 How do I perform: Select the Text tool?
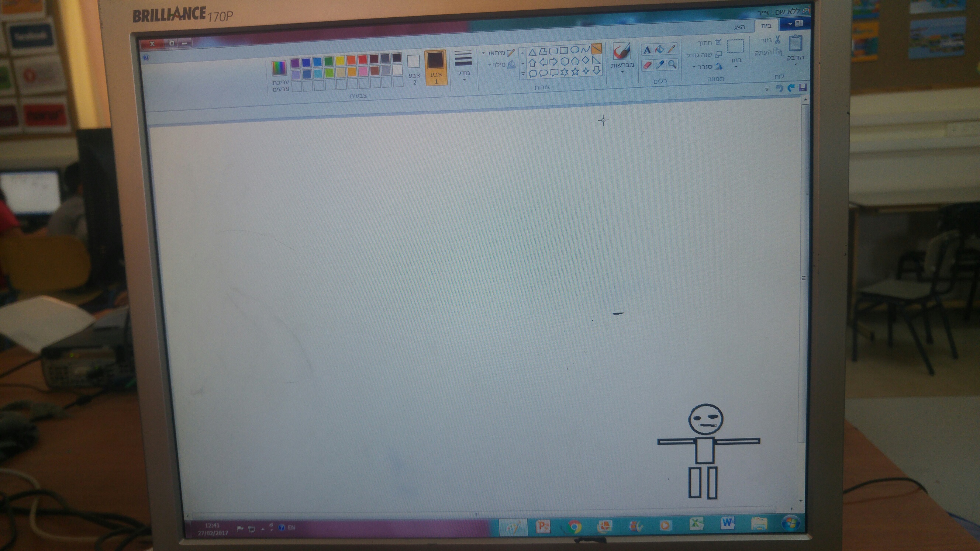point(647,50)
